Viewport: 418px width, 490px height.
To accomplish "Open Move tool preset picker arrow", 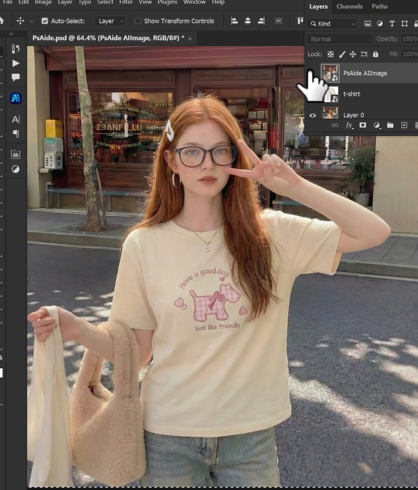I will [x=31, y=21].
